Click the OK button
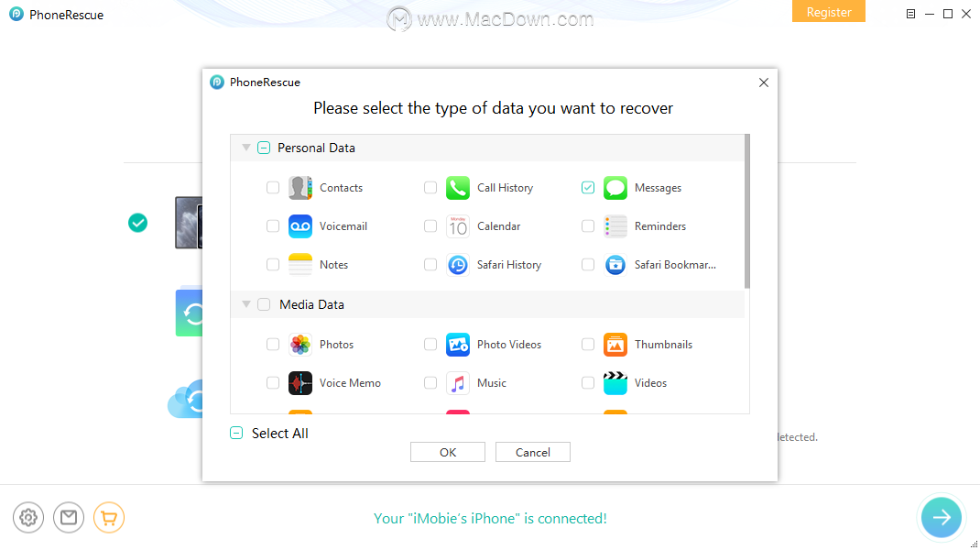Screen dimensions: 980x550 [x=448, y=453]
